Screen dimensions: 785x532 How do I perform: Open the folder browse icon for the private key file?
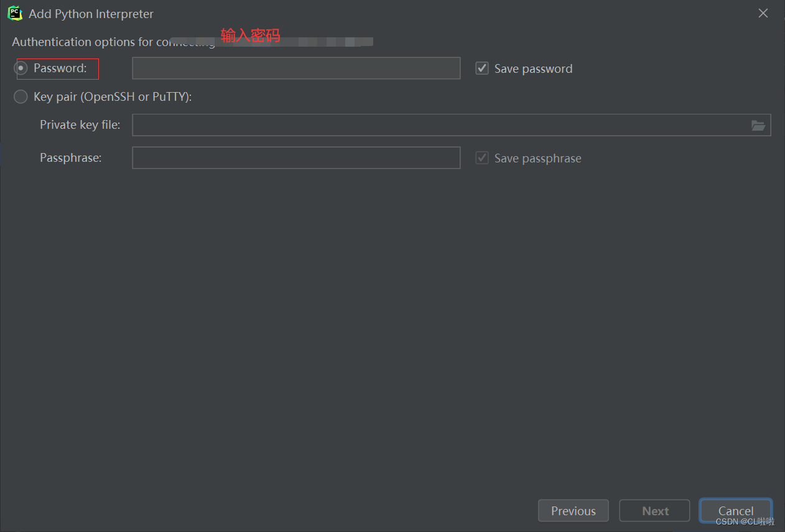[758, 125]
